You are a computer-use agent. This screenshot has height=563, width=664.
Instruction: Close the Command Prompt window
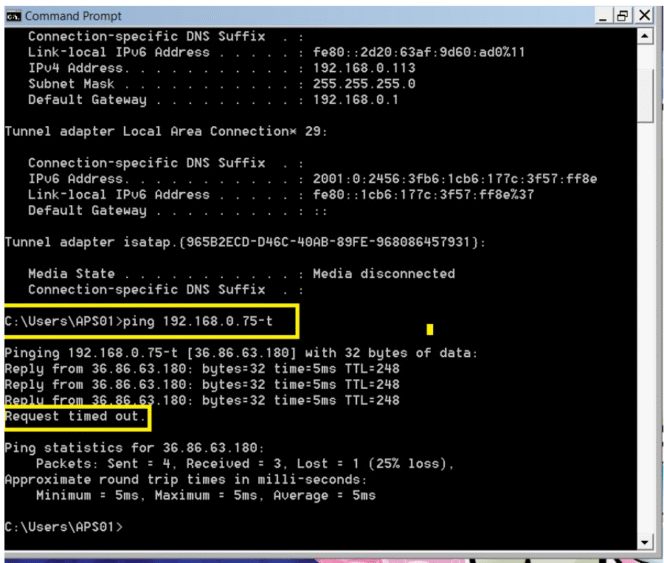click(645, 16)
